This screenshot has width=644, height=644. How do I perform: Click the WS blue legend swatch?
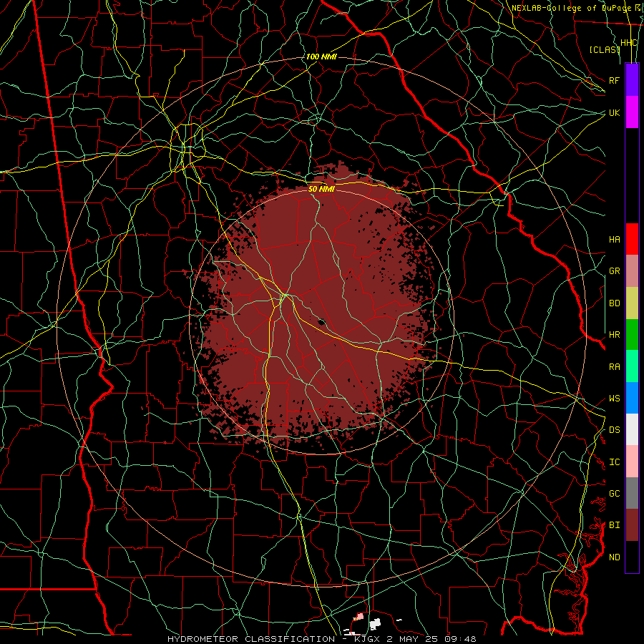[632, 398]
